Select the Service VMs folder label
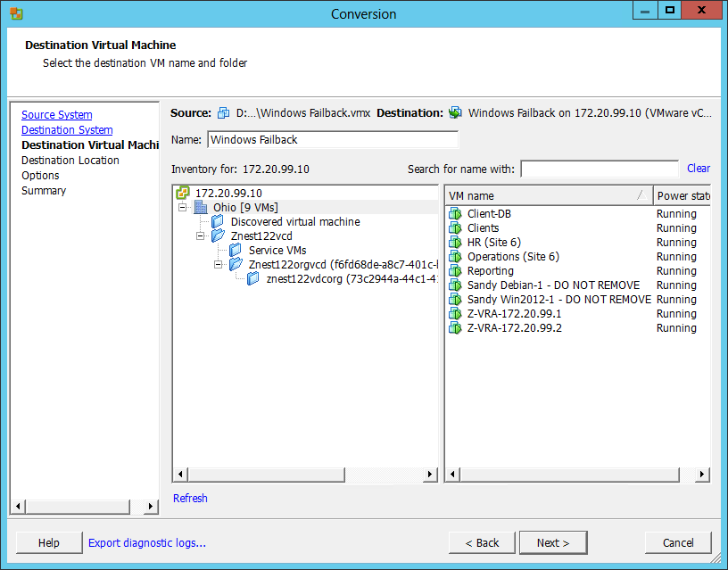Image resolution: width=728 pixels, height=570 pixels. 277,250
